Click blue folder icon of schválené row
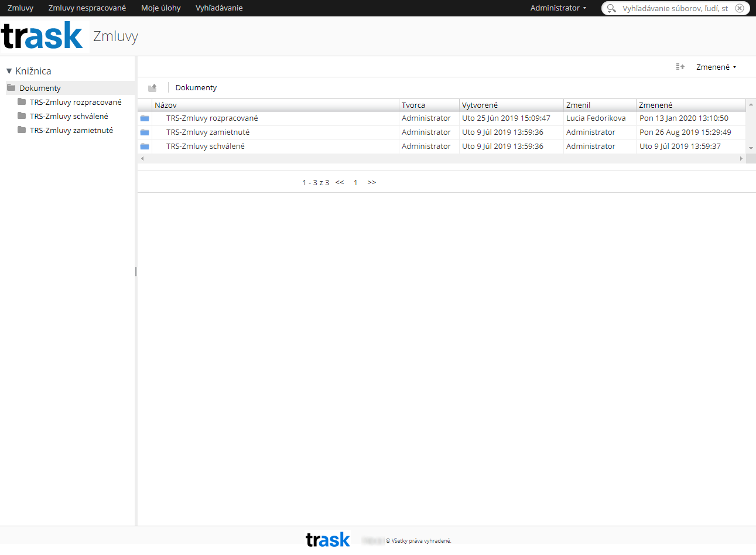756x555 pixels. 145,147
